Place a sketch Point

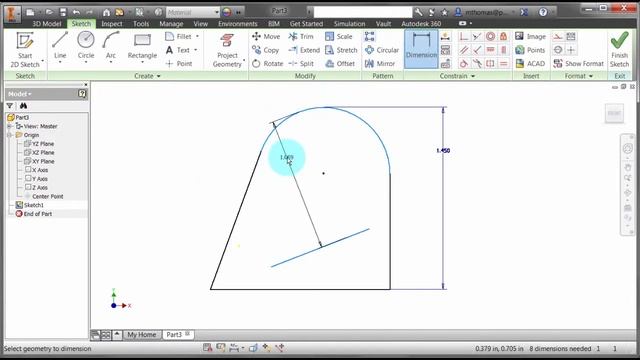click(x=179, y=63)
